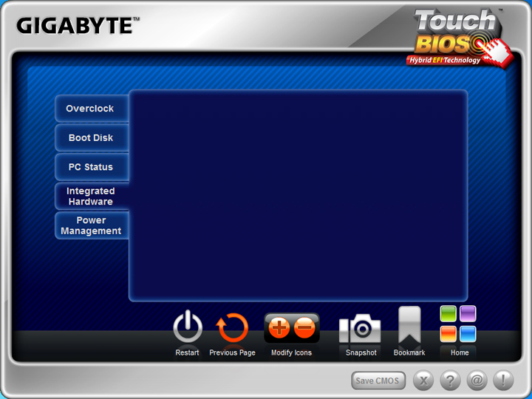The height and width of the screenshot is (399, 532).
Task: Click the exclamation mark round button
Action: (x=503, y=381)
